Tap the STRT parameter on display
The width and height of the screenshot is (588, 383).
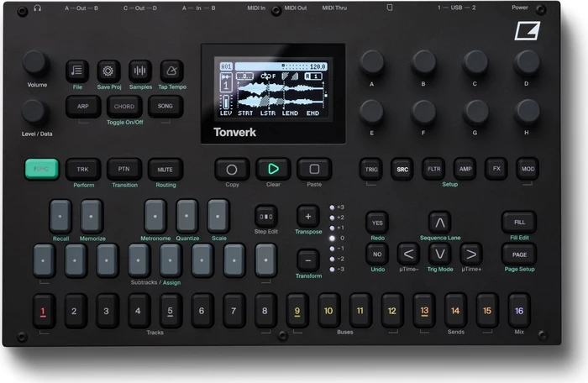point(245,113)
